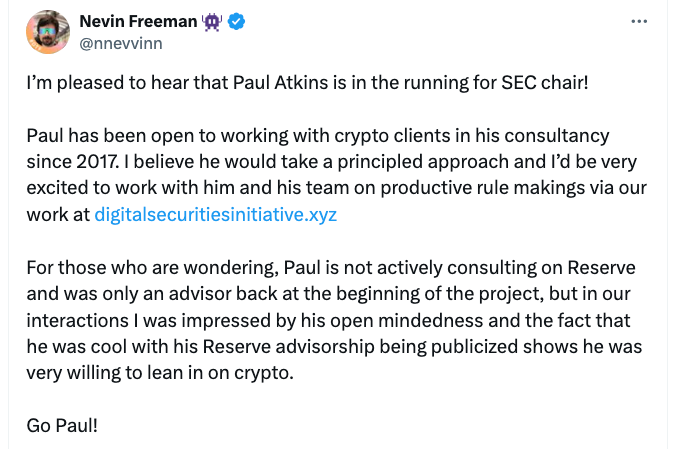Screen dimensions: 675x449
Task: Select the line 'For those who are wondering'
Action: coord(331,268)
